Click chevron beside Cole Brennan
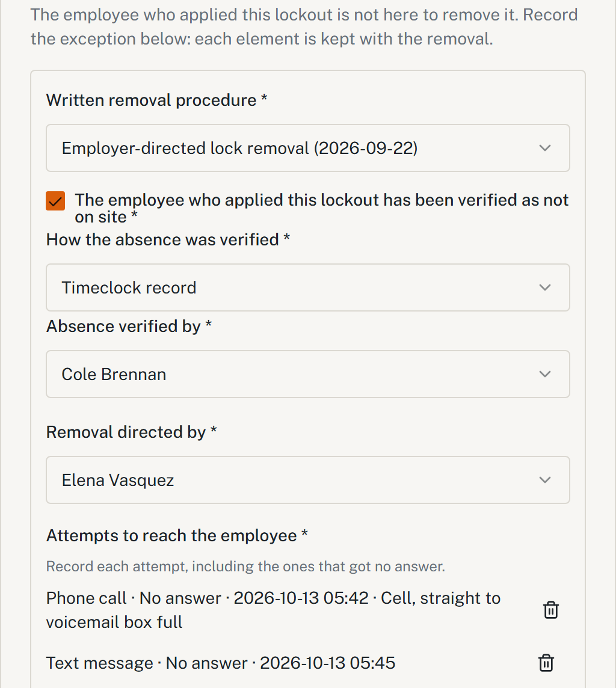The image size is (616, 688). click(544, 374)
